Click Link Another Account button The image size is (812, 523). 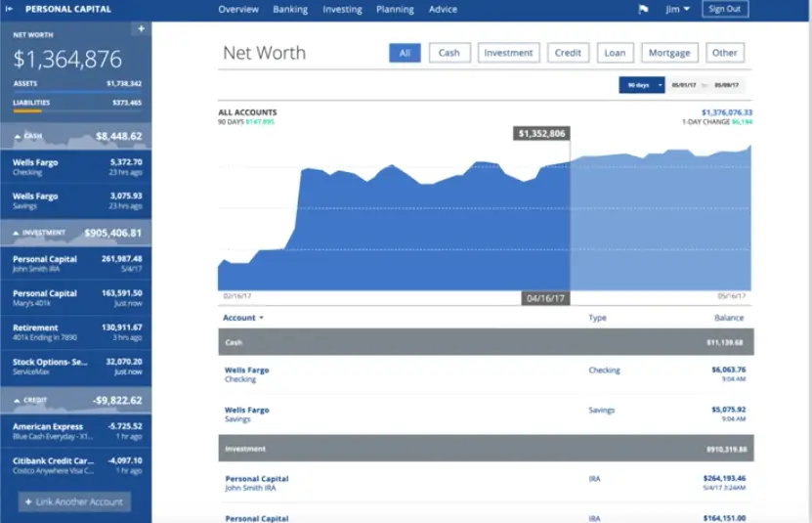74,501
